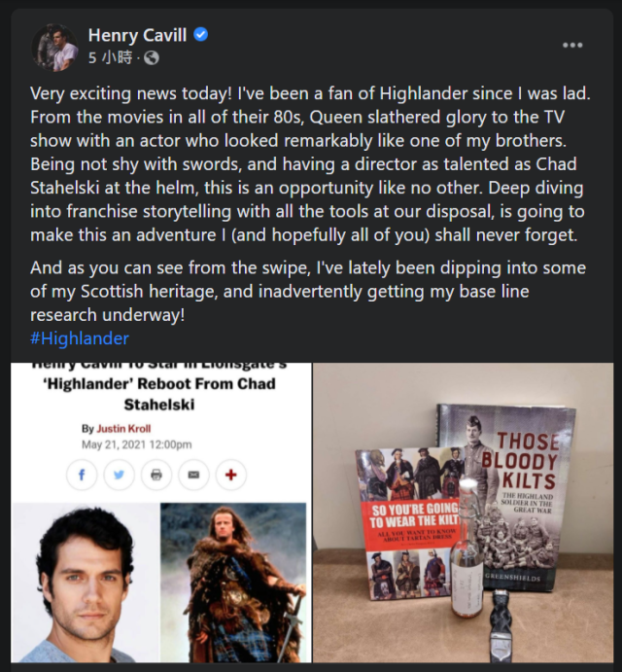Open the article screenshot image
The image size is (622, 672).
pyautogui.click(x=161, y=513)
